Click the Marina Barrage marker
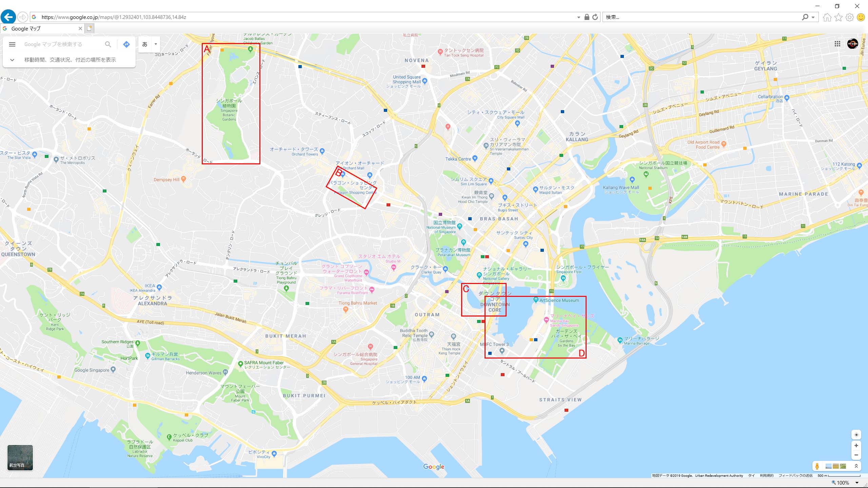The width and height of the screenshot is (868, 488). [620, 340]
